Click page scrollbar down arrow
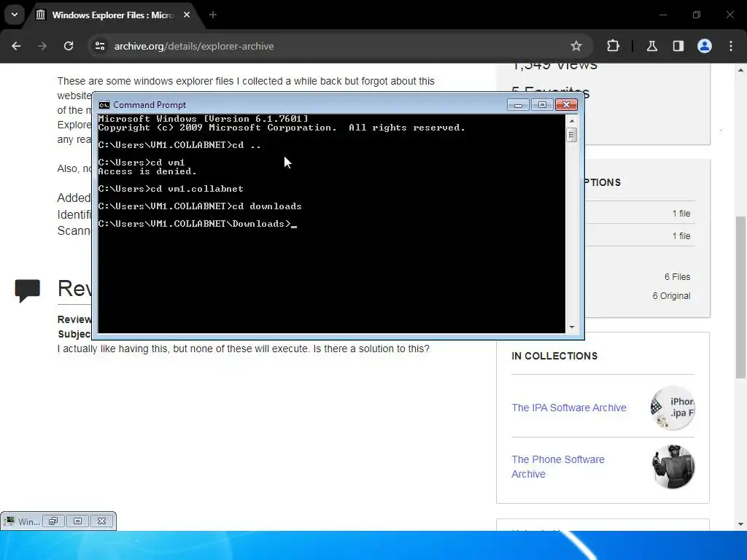The width and height of the screenshot is (747, 560). click(x=740, y=524)
